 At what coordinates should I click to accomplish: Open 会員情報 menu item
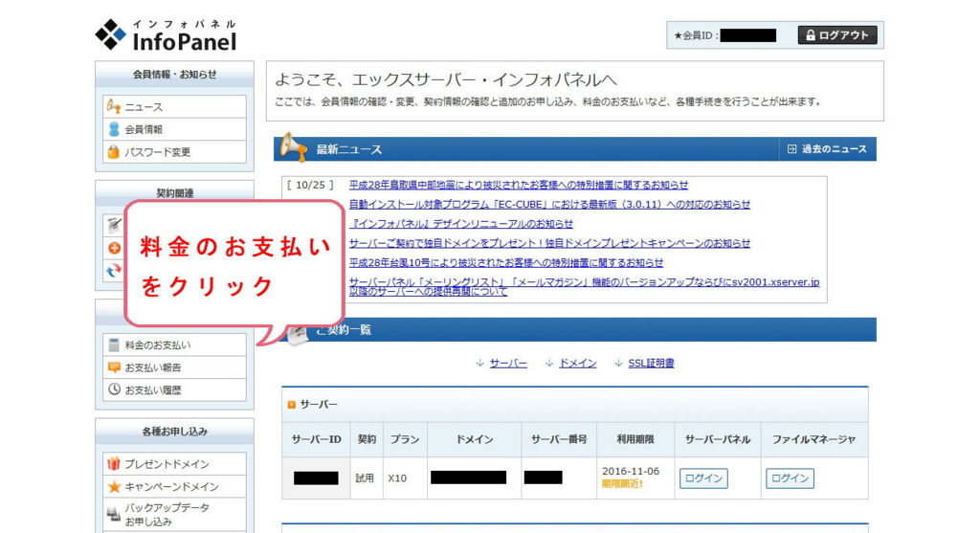point(174,129)
